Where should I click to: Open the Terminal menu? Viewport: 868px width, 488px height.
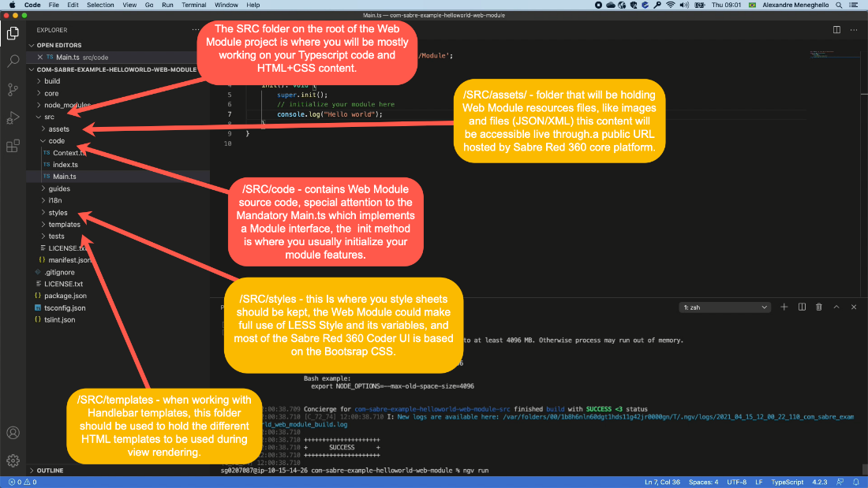click(x=194, y=5)
